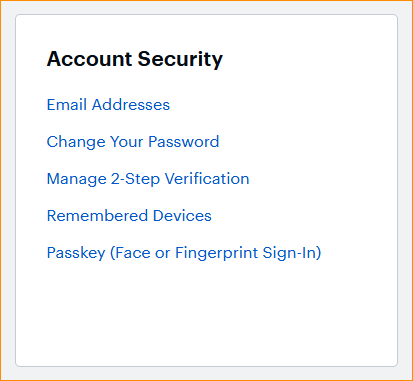View your account email addresses
413x381 pixels.
coord(108,105)
